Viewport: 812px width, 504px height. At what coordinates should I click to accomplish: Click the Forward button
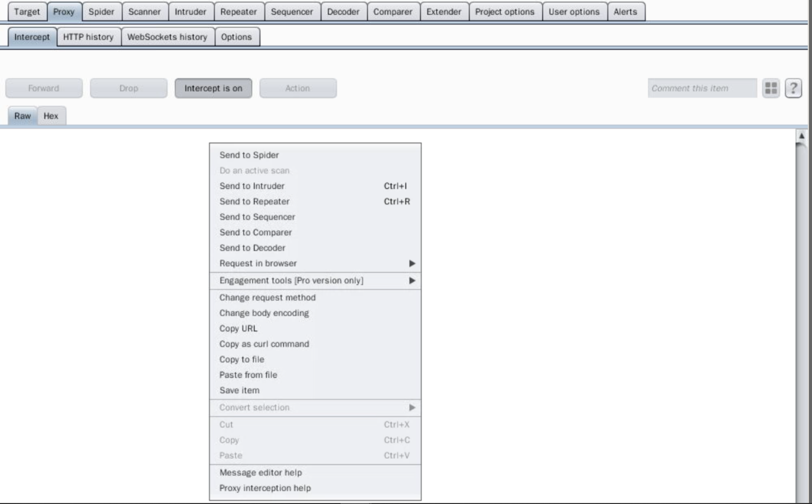coord(44,88)
